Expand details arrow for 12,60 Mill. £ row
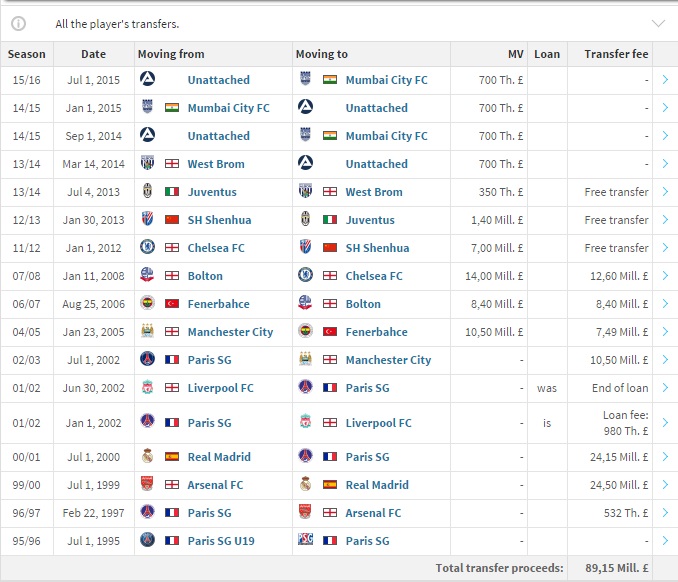This screenshot has width=678, height=582. (x=665, y=276)
